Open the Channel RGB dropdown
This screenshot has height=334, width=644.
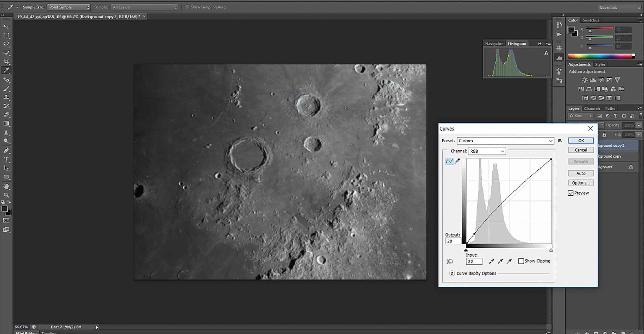[x=487, y=151]
